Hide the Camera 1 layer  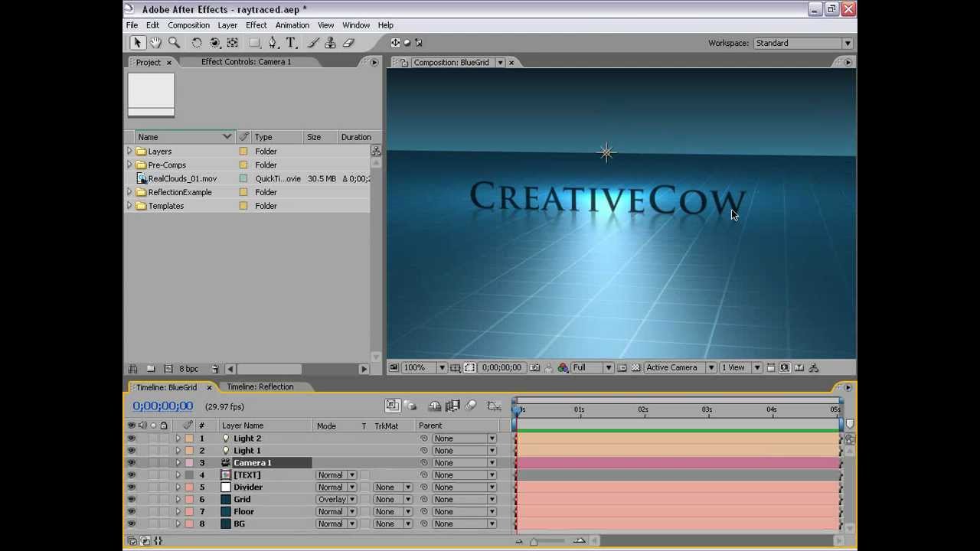[131, 463]
